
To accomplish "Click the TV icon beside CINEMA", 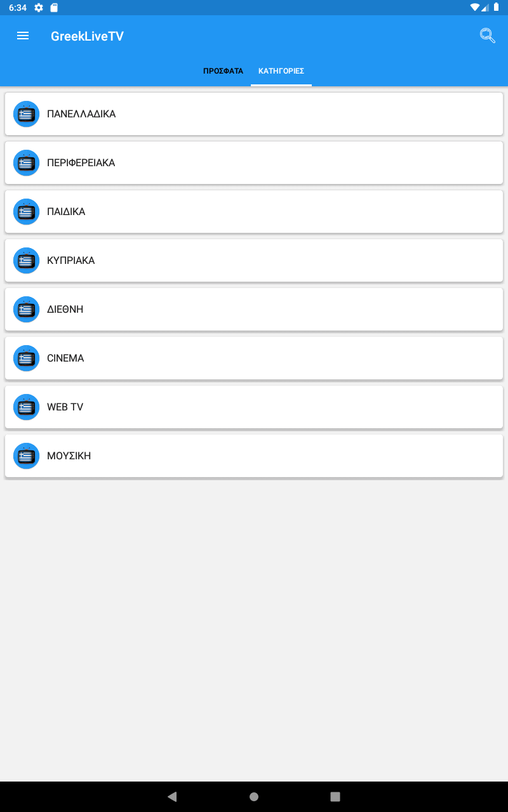I will (x=26, y=358).
